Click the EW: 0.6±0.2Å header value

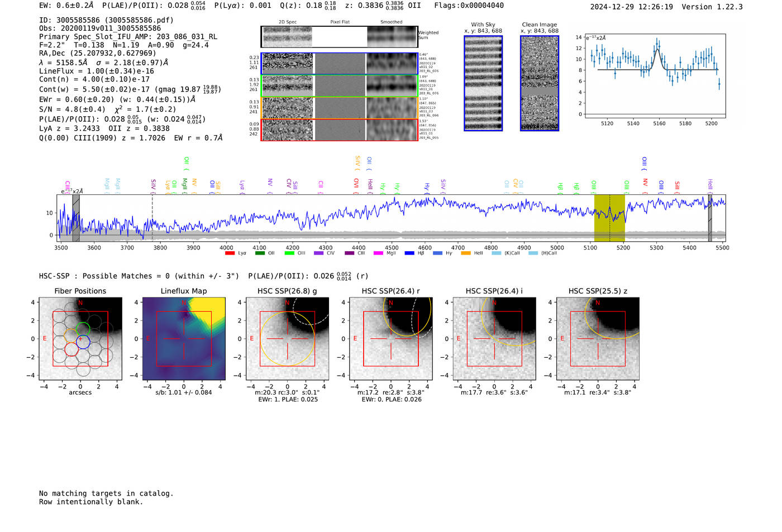click(66, 6)
